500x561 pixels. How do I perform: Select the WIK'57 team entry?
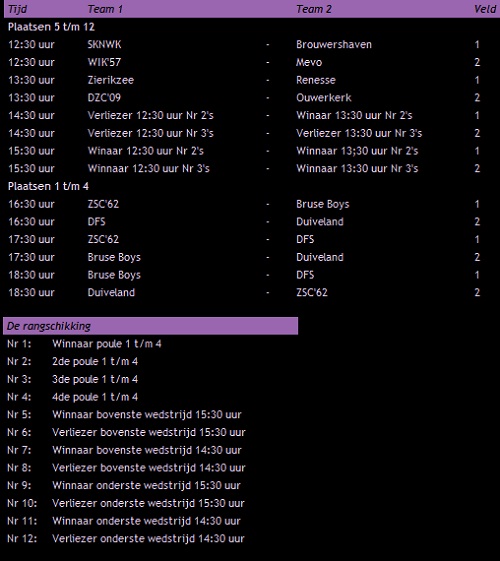[x=104, y=62]
